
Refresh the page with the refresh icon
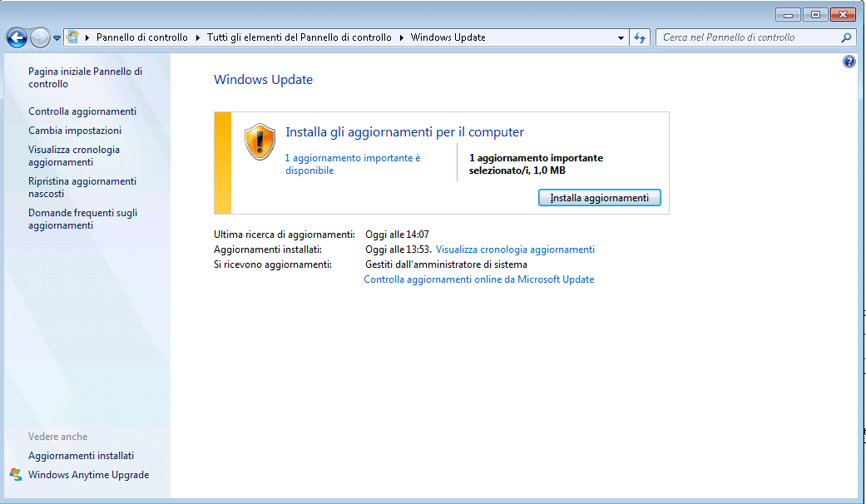tap(640, 37)
